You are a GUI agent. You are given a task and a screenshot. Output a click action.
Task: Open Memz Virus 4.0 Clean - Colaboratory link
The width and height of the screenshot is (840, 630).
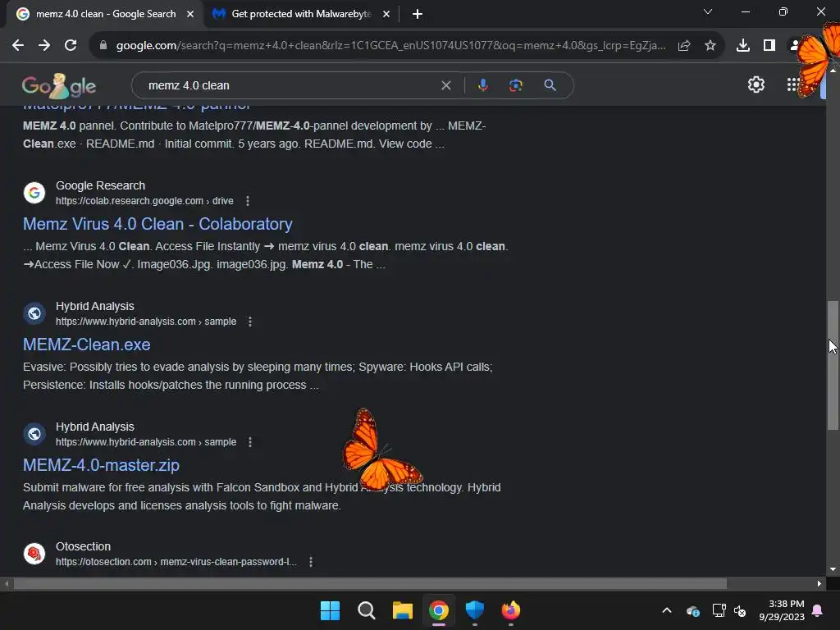(x=157, y=224)
